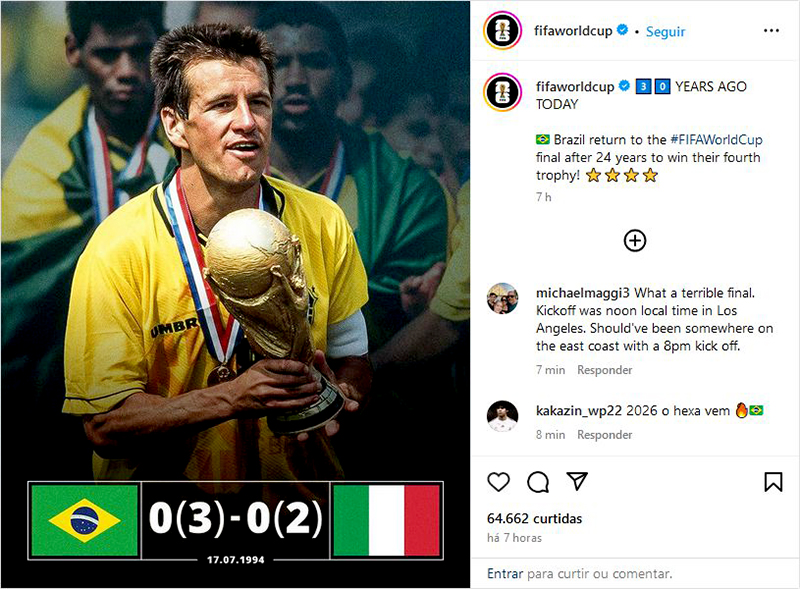Click the fifaworldcup avatar in the header

pos(502,31)
